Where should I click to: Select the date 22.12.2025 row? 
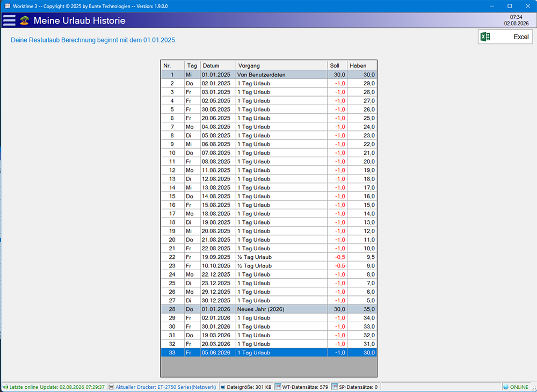coord(269,274)
